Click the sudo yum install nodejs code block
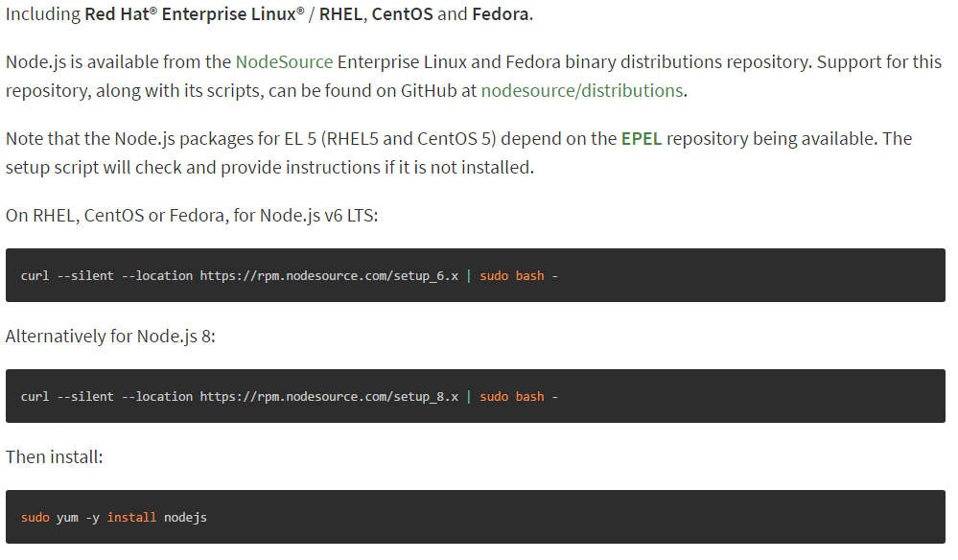The image size is (958, 560). point(476,517)
